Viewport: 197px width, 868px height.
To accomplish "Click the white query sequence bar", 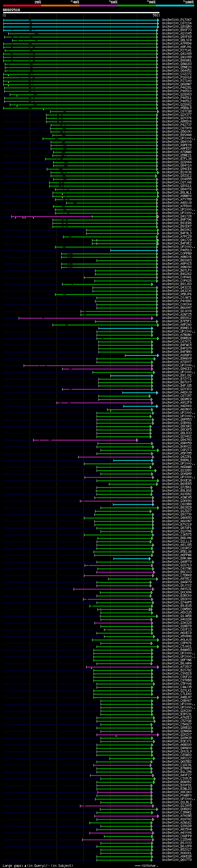I will [81, 12].
